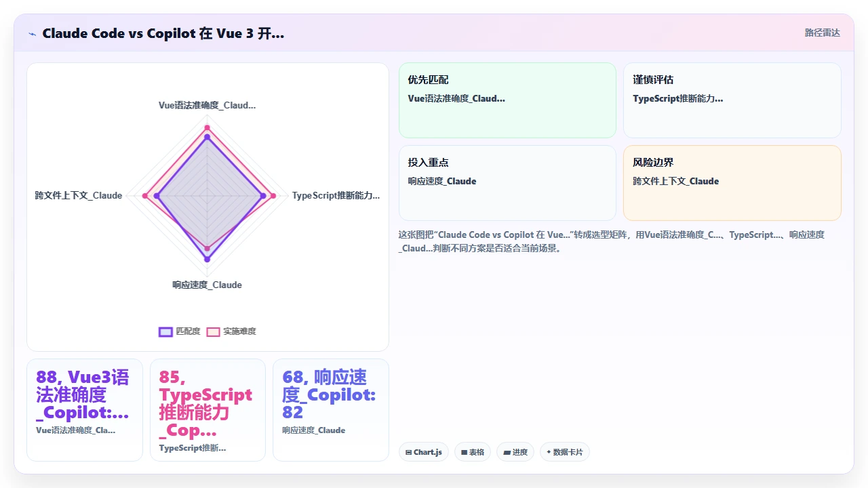Open the 谨慎评估 card

tap(732, 100)
